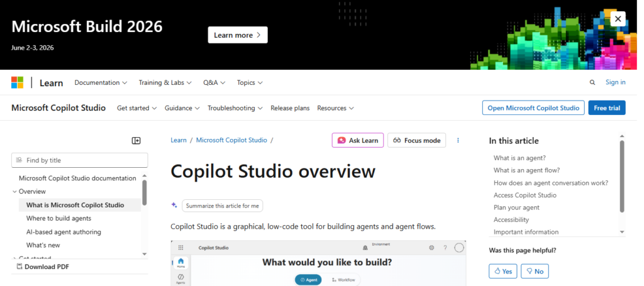Jump to What is an agent? section
644x286 pixels.
tap(519, 158)
